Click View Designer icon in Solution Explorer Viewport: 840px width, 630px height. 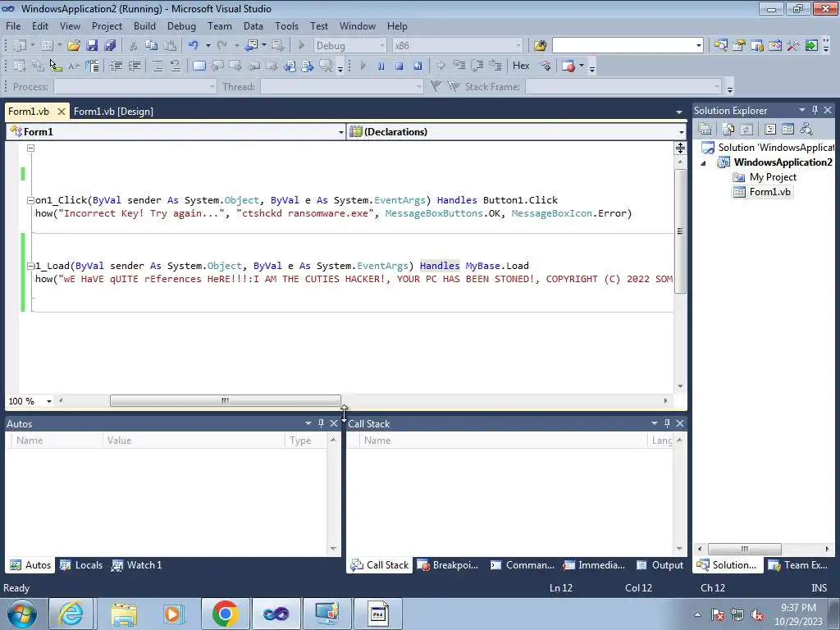tap(788, 129)
